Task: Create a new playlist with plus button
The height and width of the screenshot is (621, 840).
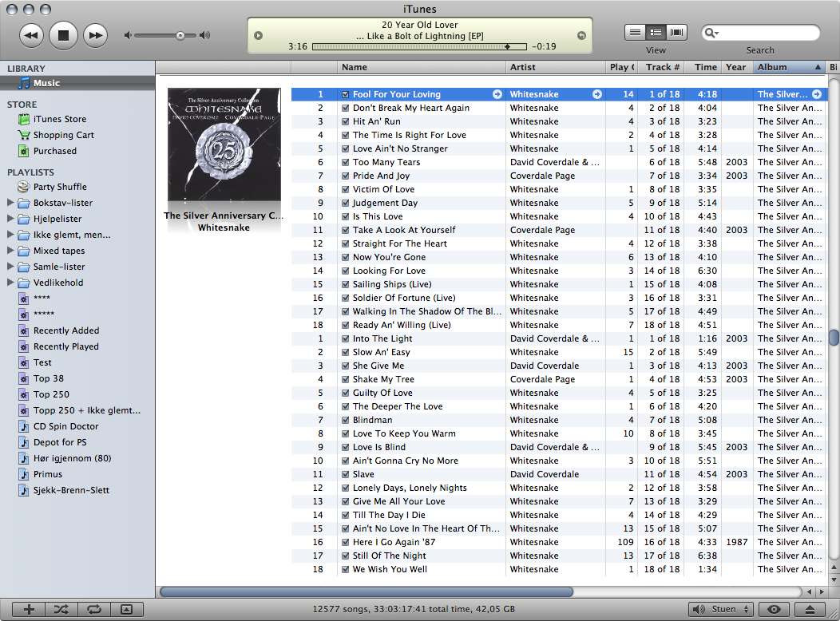Action: [x=29, y=609]
